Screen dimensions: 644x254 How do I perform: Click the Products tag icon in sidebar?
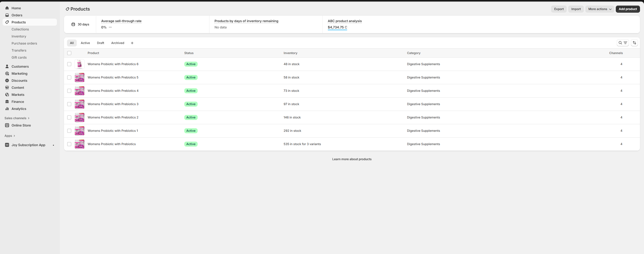click(x=7, y=22)
